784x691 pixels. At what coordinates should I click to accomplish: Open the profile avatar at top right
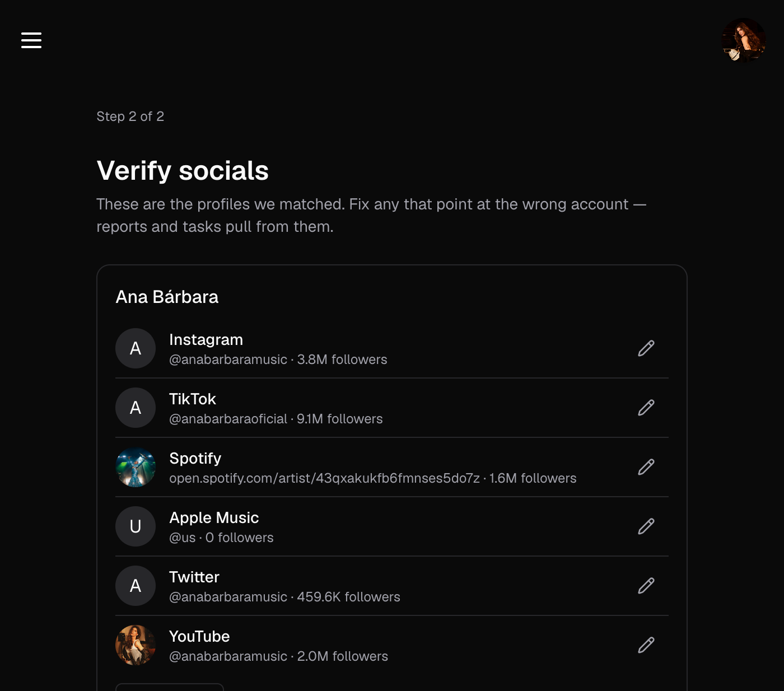(x=744, y=40)
